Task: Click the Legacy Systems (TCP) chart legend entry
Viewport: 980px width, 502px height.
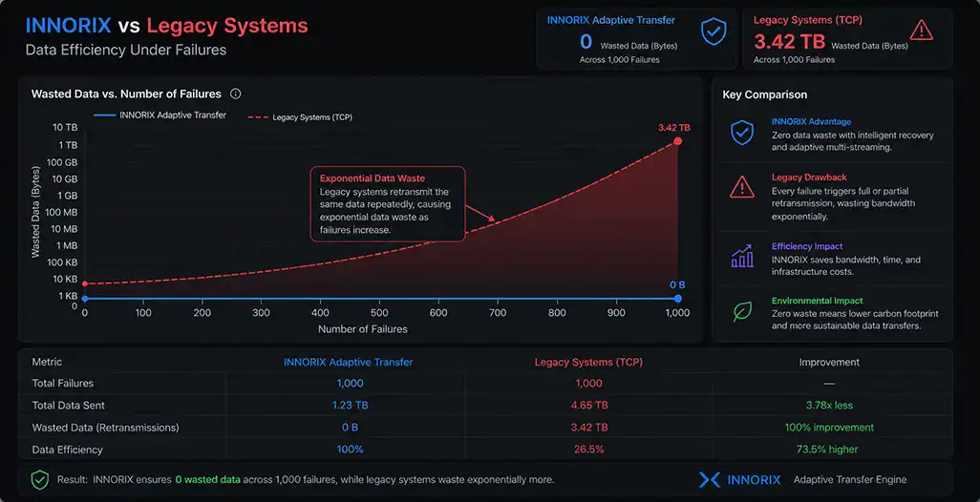Action: coord(301,116)
